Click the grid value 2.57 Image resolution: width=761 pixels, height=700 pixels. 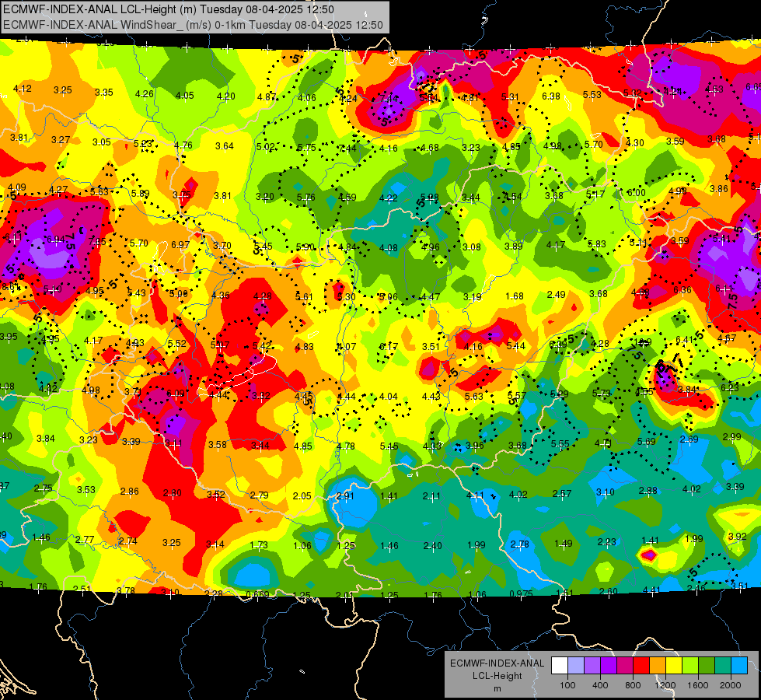561,494
